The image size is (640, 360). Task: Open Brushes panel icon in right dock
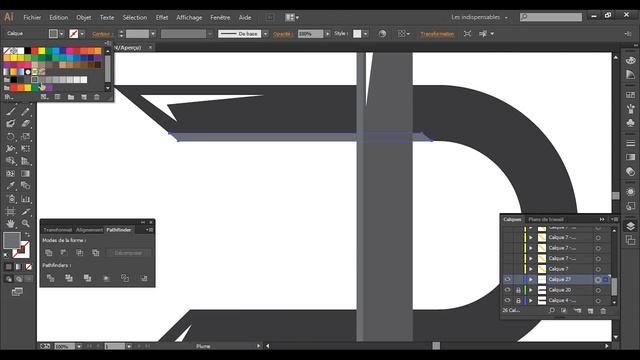click(x=630, y=109)
